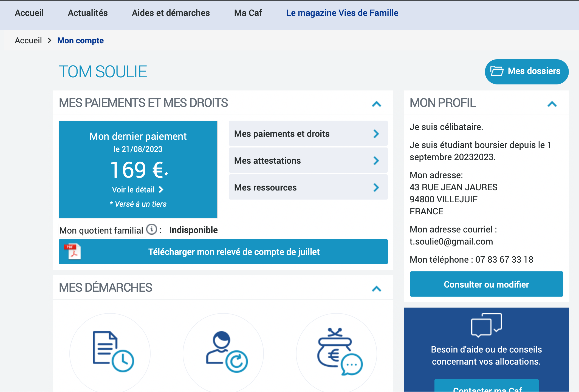Open Le magazine Vies de Famille
This screenshot has width=579, height=392.
[342, 13]
